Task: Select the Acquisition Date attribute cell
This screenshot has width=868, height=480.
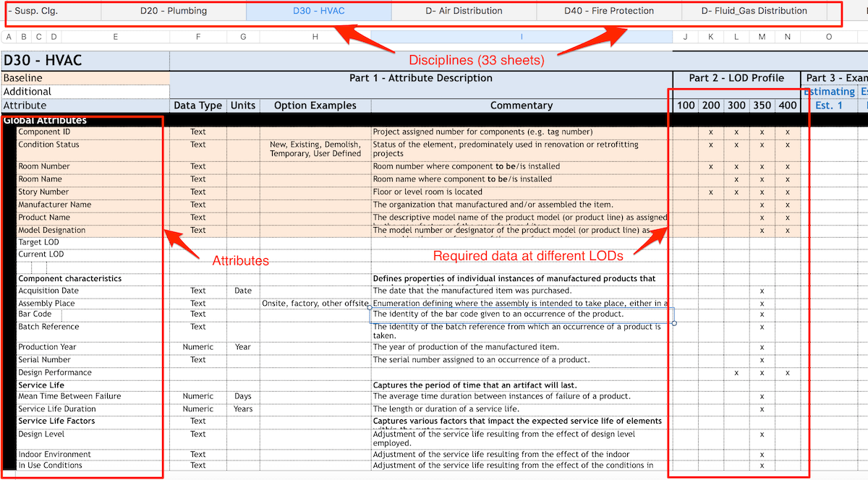Action: click(x=93, y=291)
